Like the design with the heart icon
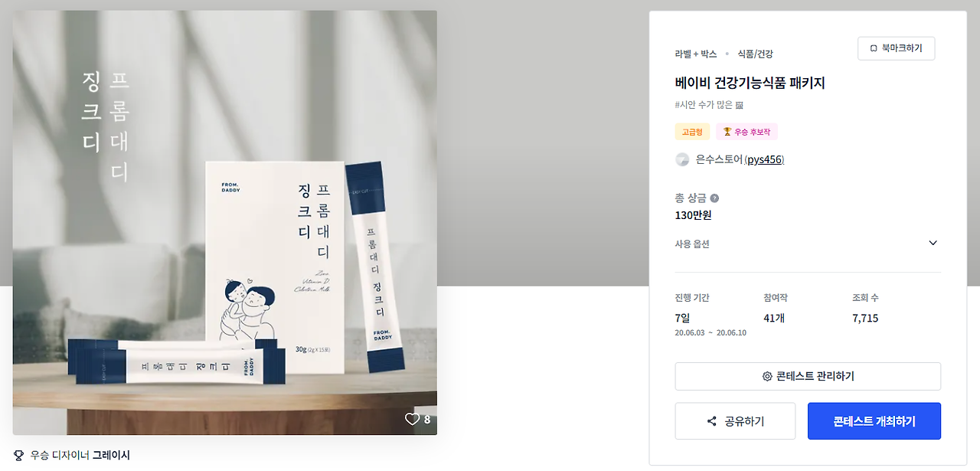This screenshot has width=980, height=471. pos(412,419)
